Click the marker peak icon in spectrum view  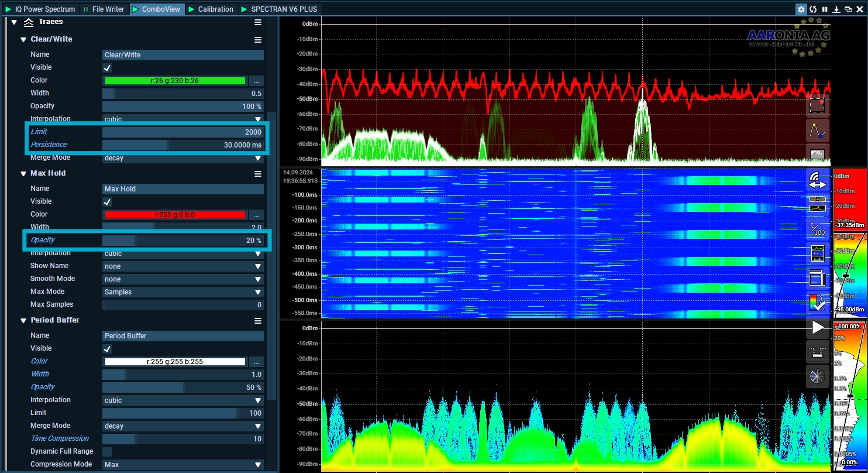817,131
